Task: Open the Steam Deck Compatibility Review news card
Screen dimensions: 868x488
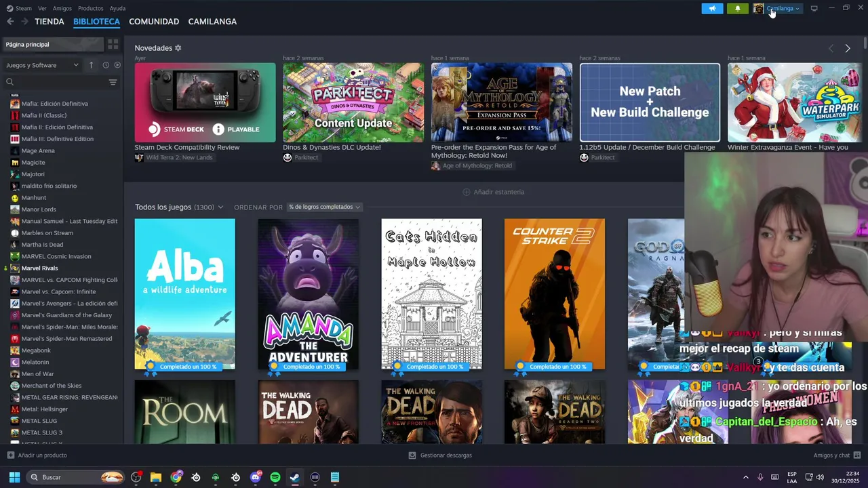Action: 205,102
